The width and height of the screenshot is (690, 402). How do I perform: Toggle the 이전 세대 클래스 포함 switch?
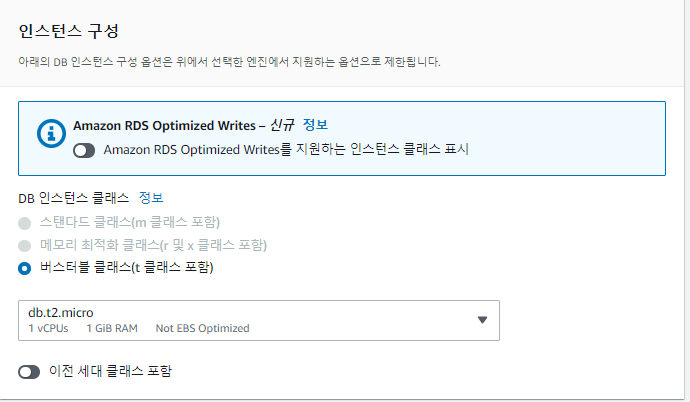29,372
